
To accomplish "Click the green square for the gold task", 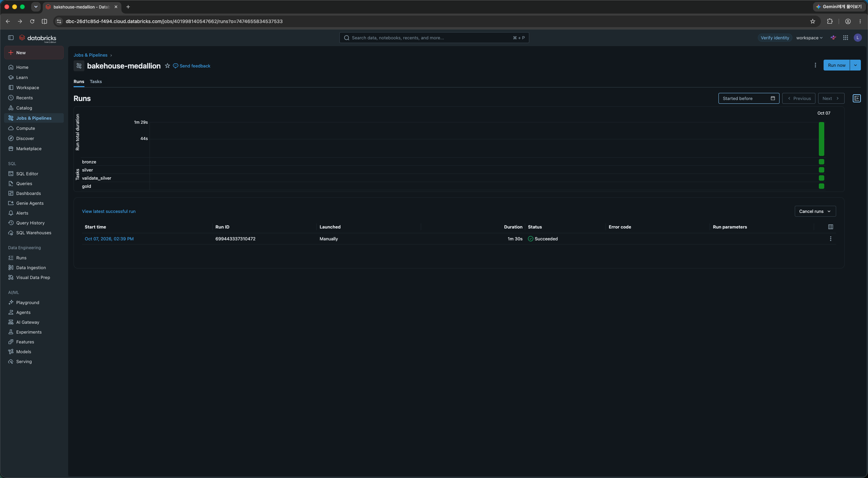I will (x=822, y=186).
